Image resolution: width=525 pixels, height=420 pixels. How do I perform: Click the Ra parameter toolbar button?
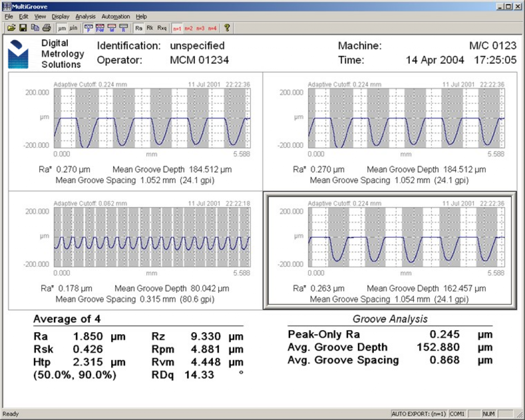(139, 28)
